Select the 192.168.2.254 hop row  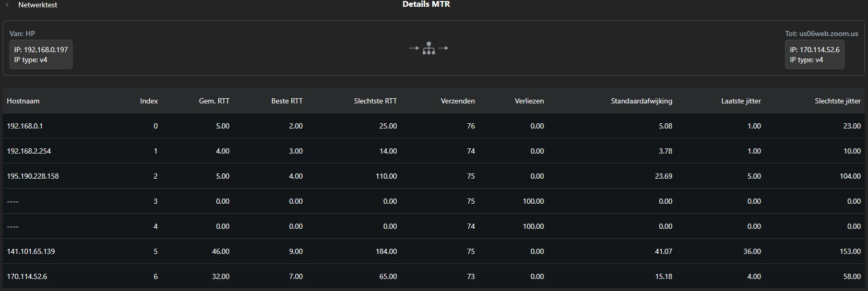point(434,151)
